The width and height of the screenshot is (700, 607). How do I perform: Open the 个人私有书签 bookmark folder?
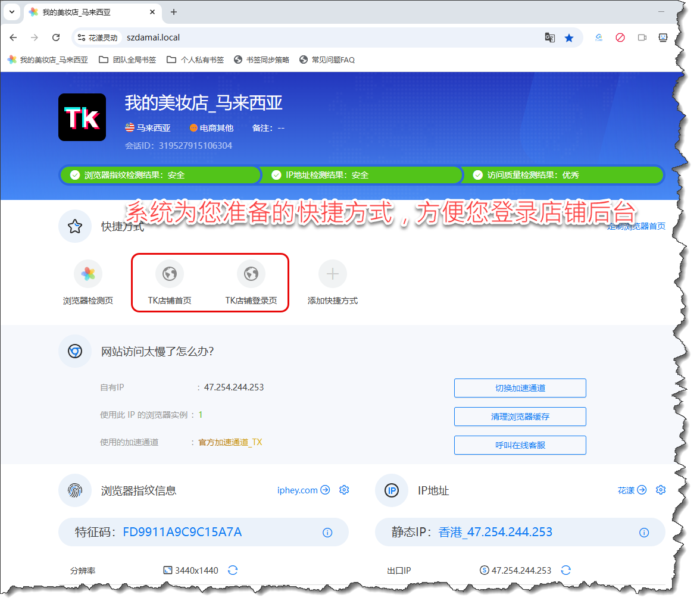tap(195, 60)
